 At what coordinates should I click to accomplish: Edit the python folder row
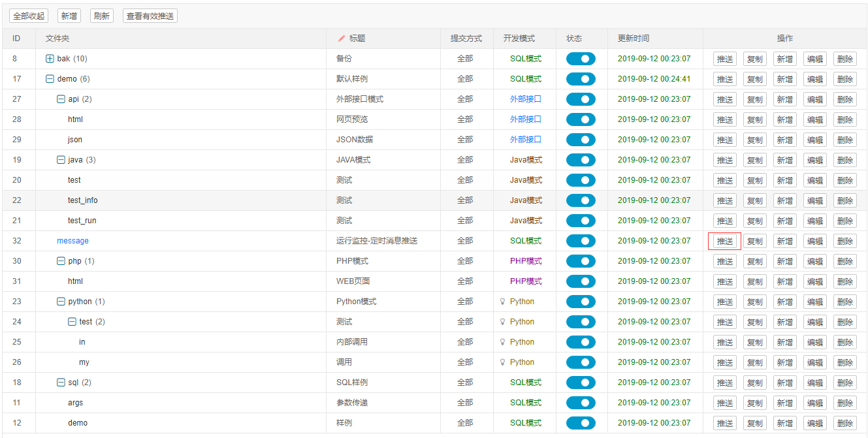point(815,302)
